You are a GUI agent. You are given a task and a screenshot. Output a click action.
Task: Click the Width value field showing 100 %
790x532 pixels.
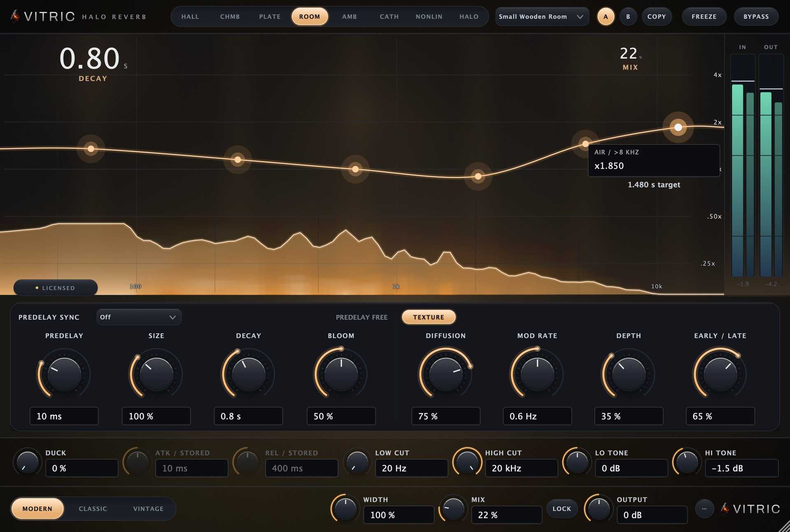pos(399,515)
